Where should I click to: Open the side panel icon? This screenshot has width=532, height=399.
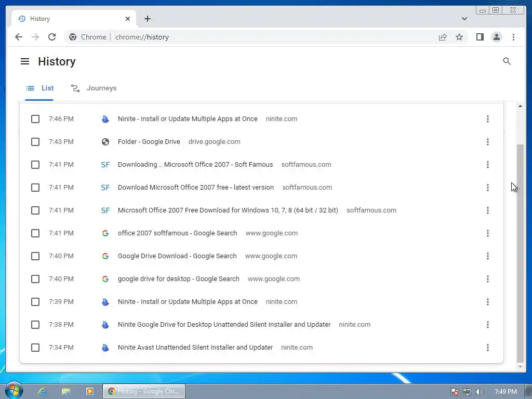[480, 37]
